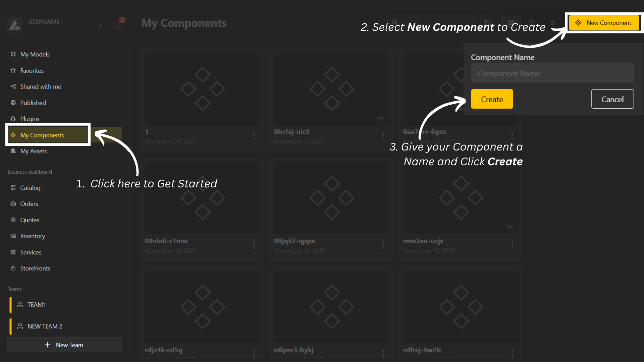644x362 pixels.
Task: Click the Component Name input field
Action: click(x=552, y=73)
